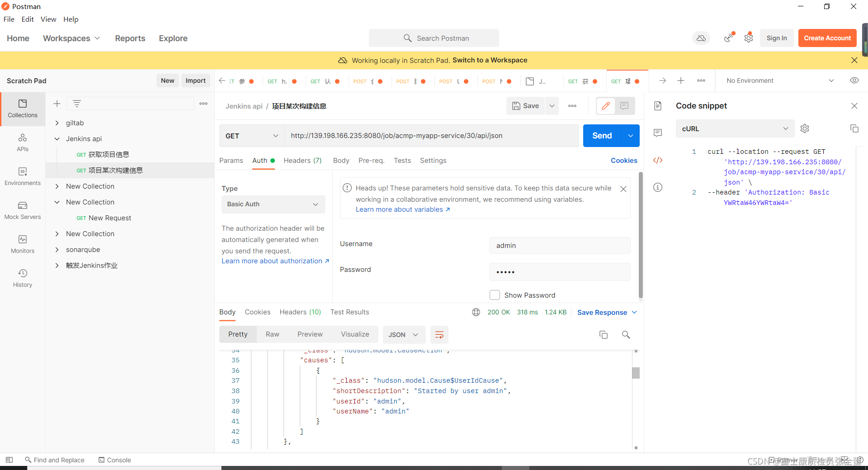Open code snippet settings gear

(x=805, y=128)
